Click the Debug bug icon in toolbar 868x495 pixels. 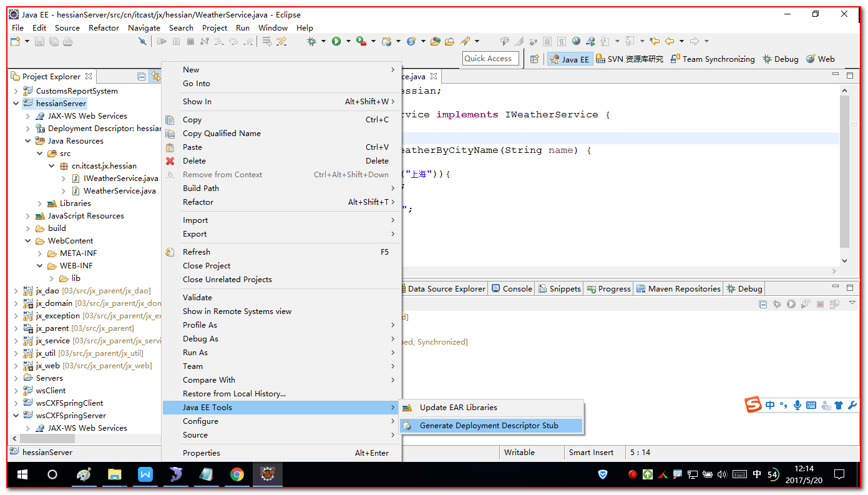(x=311, y=41)
